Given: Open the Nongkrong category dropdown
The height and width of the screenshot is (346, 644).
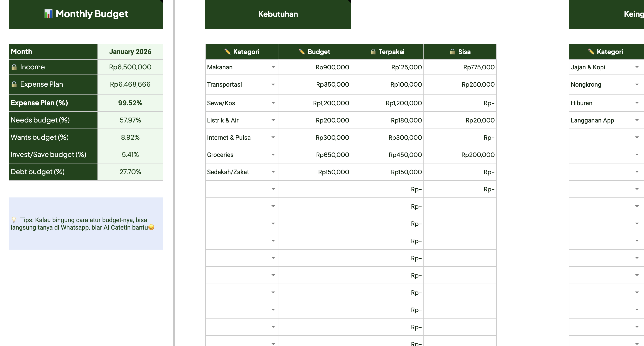Looking at the screenshot, I should click(637, 84).
